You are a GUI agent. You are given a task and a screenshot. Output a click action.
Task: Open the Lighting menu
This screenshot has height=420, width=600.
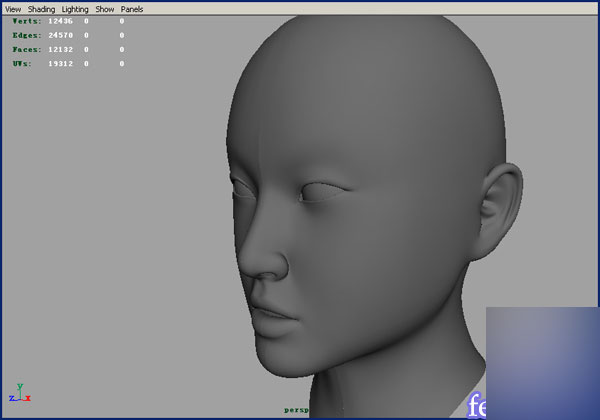[75, 9]
